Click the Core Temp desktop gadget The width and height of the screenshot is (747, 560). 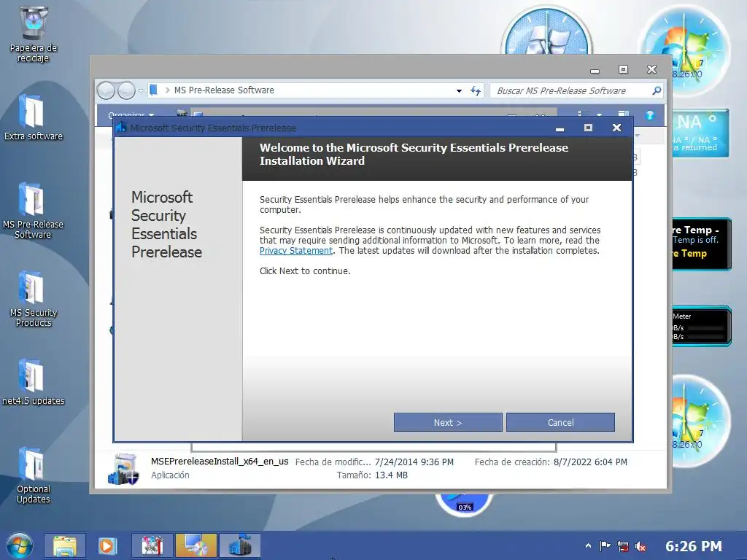(x=700, y=244)
